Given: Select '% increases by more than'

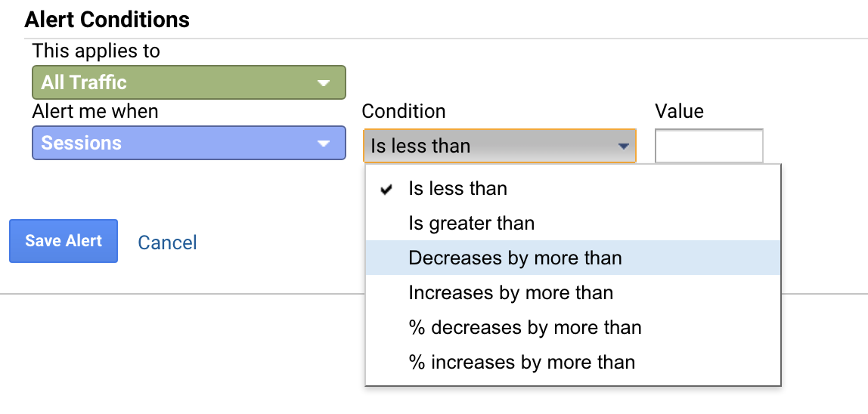Looking at the screenshot, I should (522, 363).
